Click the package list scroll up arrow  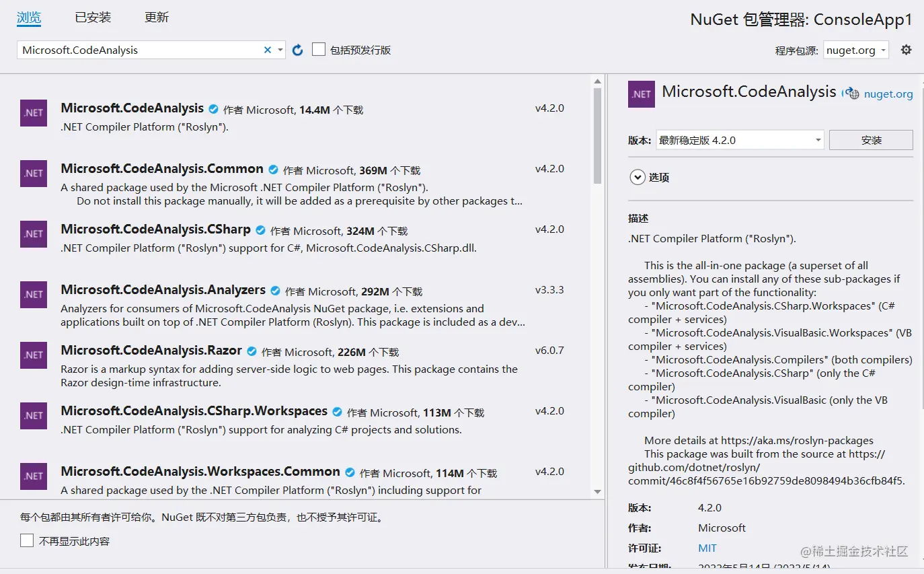pyautogui.click(x=598, y=81)
